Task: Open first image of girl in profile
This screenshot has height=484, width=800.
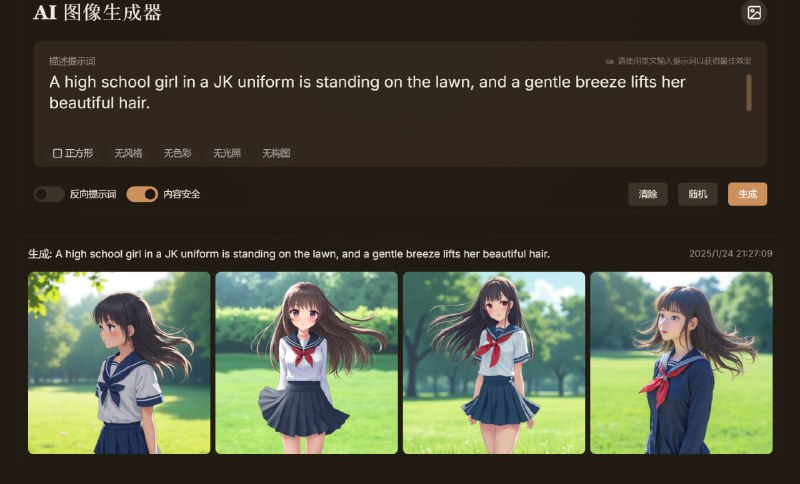Action: [119, 362]
